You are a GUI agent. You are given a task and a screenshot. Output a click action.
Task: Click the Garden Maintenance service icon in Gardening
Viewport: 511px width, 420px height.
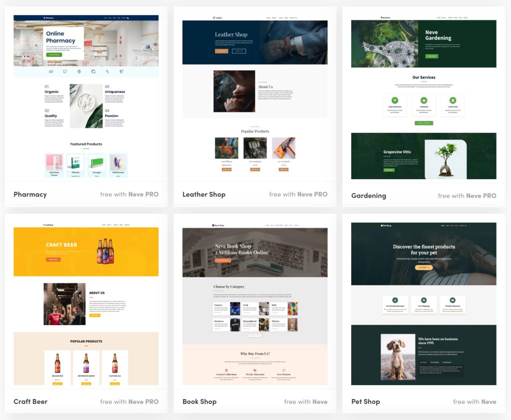tap(395, 100)
